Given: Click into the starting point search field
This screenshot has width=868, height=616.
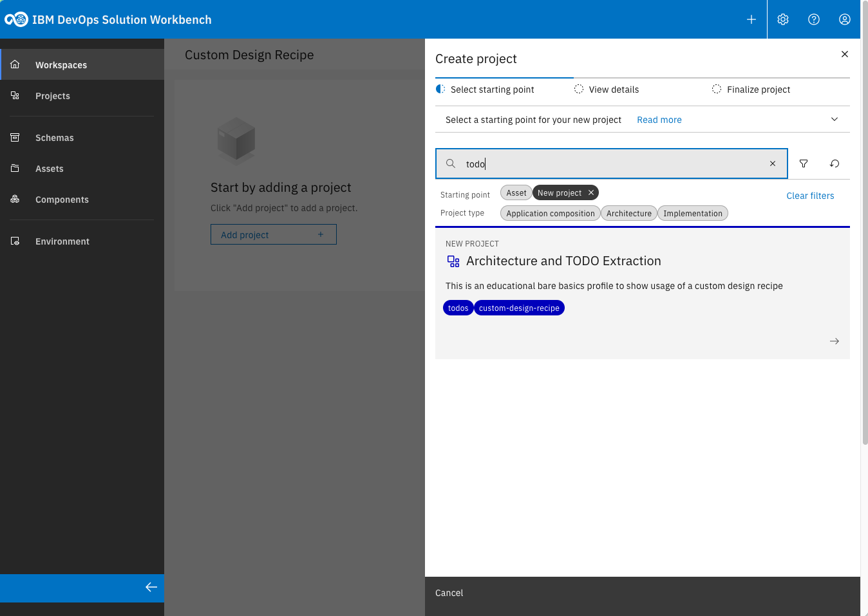Looking at the screenshot, I should click(x=612, y=163).
